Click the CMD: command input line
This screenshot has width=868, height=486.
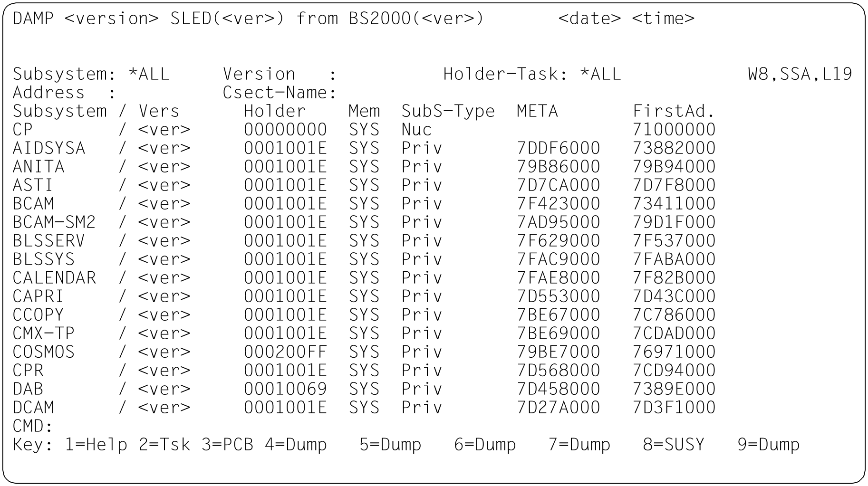(143, 426)
